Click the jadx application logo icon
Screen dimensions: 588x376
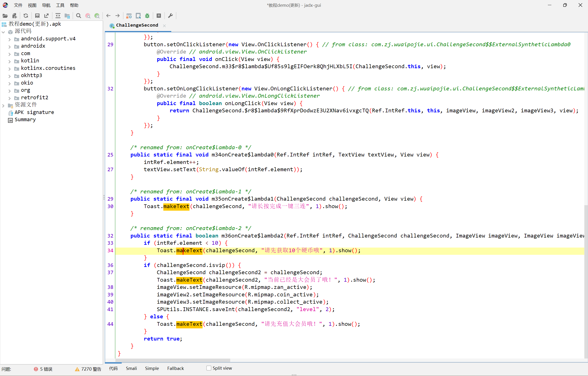point(5,5)
